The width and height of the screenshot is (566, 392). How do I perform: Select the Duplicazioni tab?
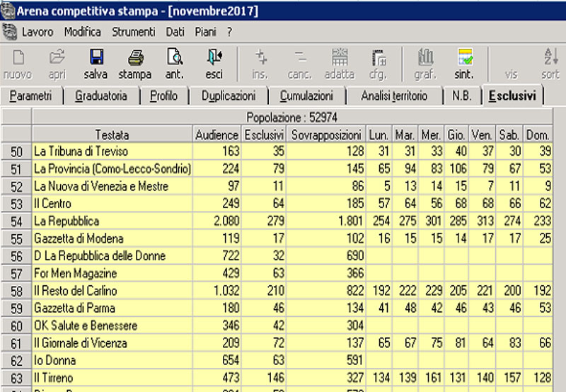(x=228, y=96)
